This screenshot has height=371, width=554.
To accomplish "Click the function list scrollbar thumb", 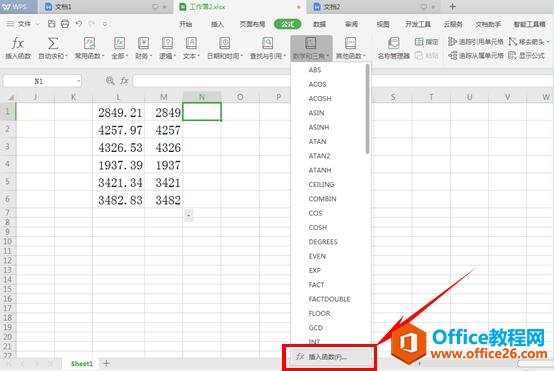I will point(367,109).
